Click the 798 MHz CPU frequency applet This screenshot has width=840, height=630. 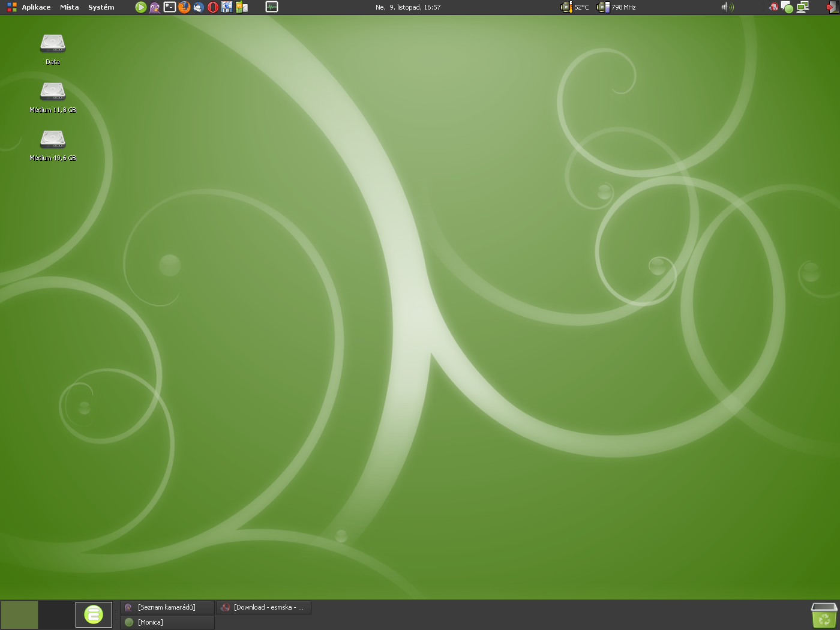click(617, 7)
